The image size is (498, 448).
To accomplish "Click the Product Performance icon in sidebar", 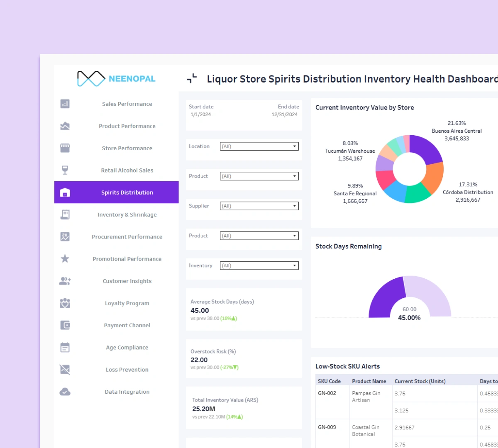I will tap(64, 126).
